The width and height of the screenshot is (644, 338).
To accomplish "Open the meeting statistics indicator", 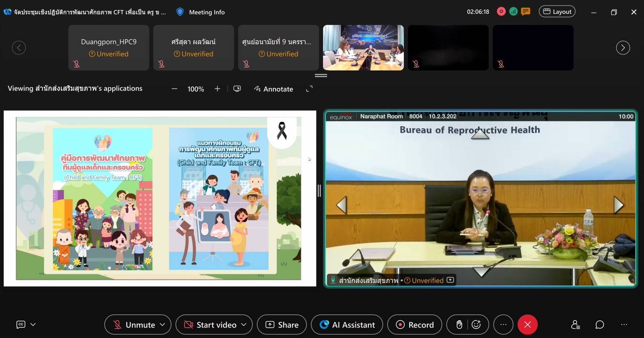I will point(513,12).
